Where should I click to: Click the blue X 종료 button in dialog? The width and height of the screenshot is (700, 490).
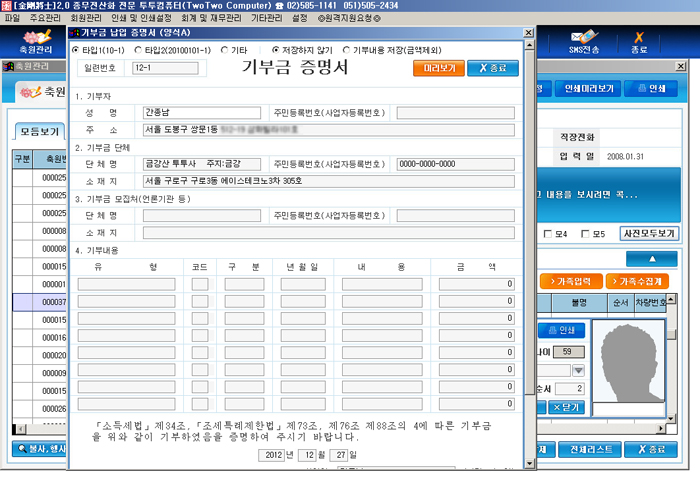[493, 68]
